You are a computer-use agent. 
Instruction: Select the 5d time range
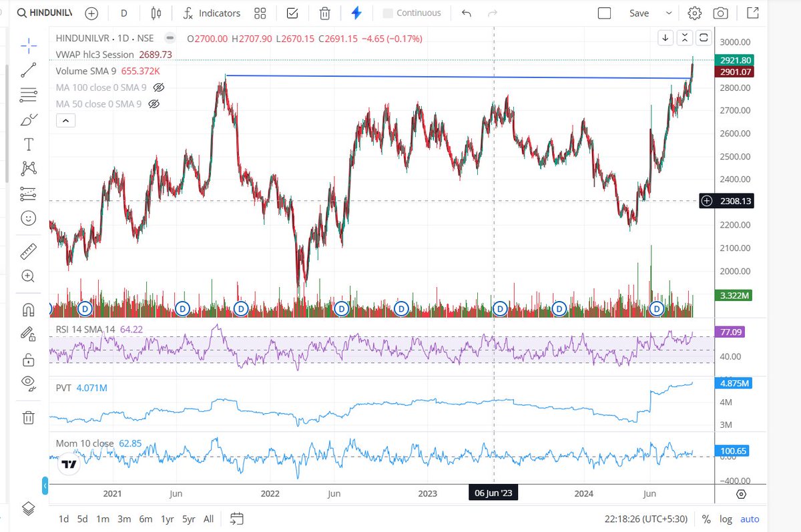tap(83, 519)
